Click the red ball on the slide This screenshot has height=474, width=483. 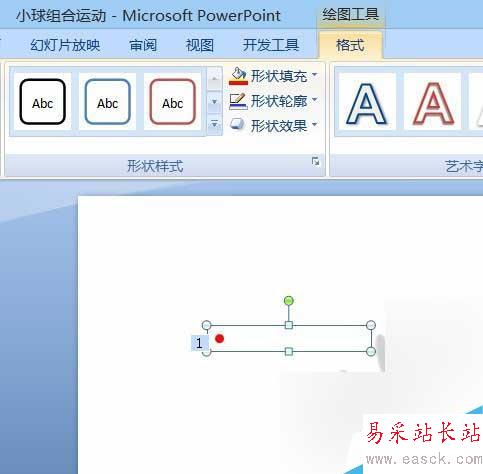(x=219, y=339)
